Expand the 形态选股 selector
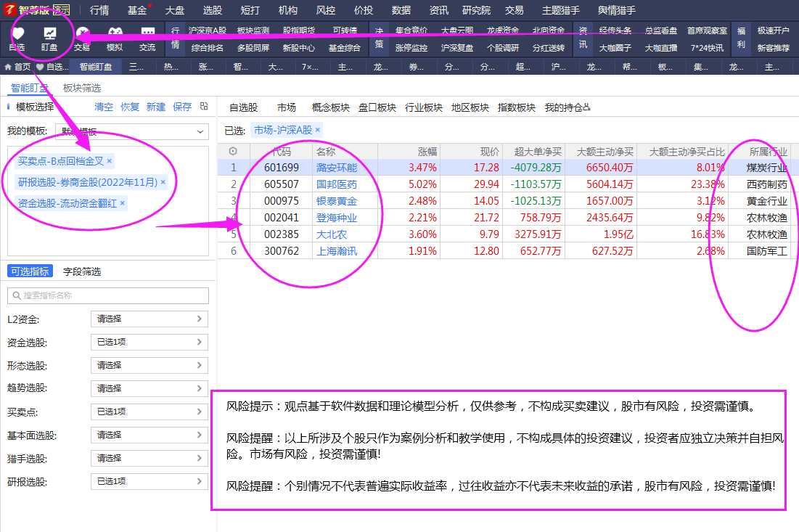The height and width of the screenshot is (532, 799). pos(149,365)
